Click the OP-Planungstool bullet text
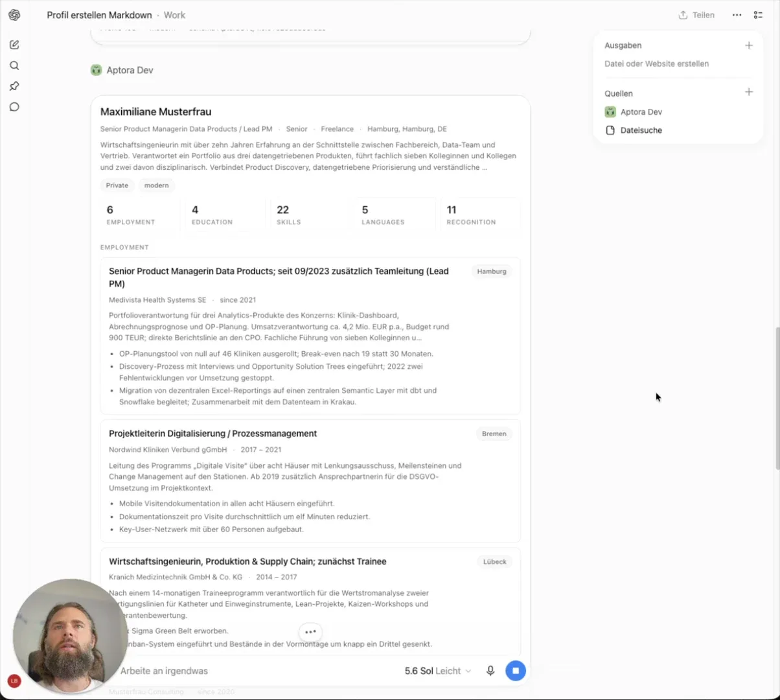Viewport: 780px width, 700px height. (276, 354)
